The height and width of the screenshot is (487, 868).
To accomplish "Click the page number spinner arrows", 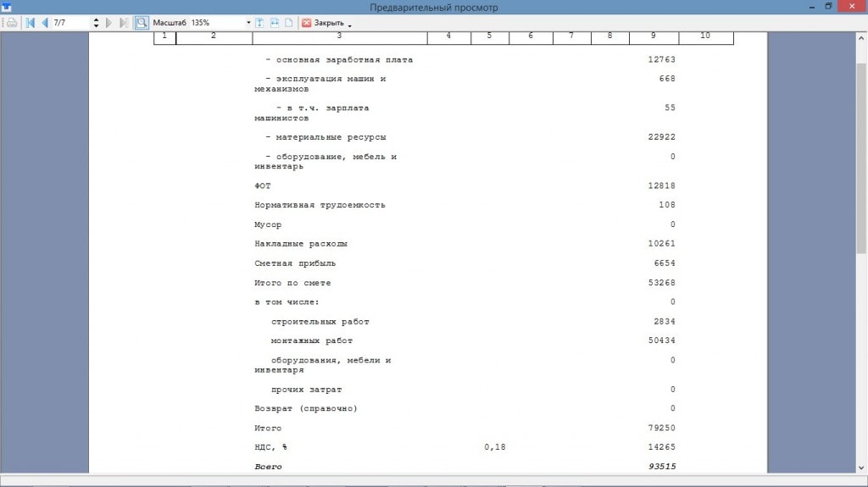I will [x=96, y=23].
